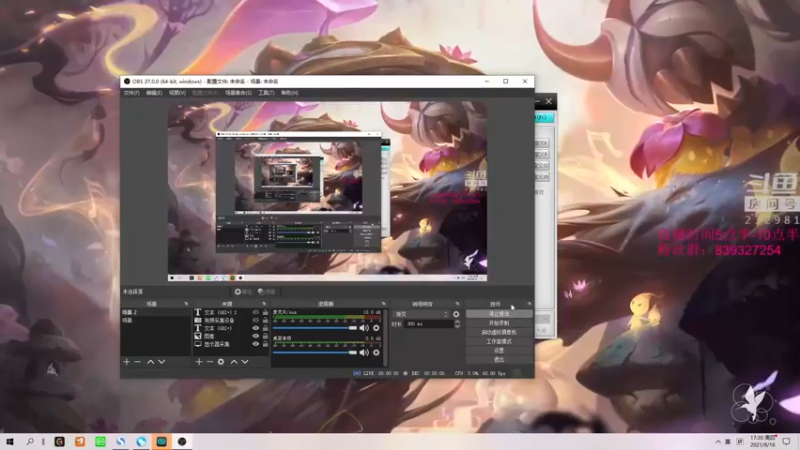Toggle visibility of 图像 source
Viewport: 800px width, 450px height.
pyautogui.click(x=256, y=336)
